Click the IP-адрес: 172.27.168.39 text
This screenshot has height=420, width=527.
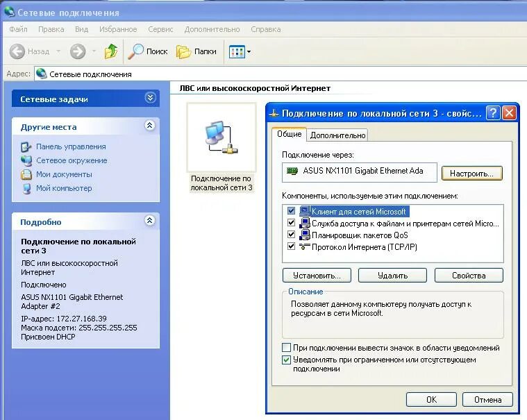pos(63,319)
